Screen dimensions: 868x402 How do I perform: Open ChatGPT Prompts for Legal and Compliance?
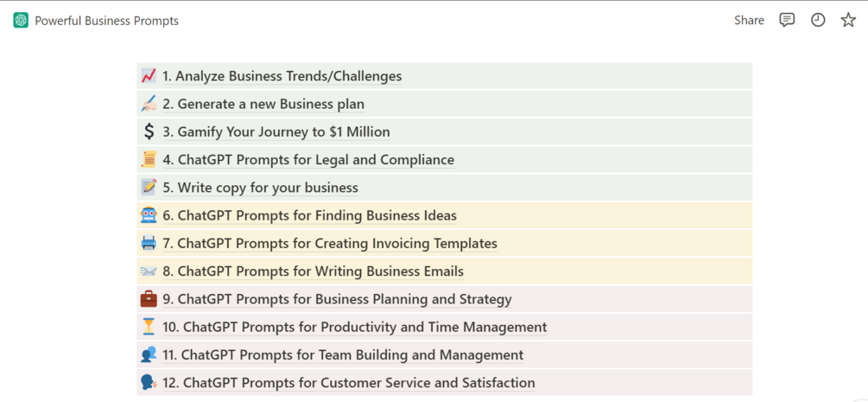pos(308,160)
